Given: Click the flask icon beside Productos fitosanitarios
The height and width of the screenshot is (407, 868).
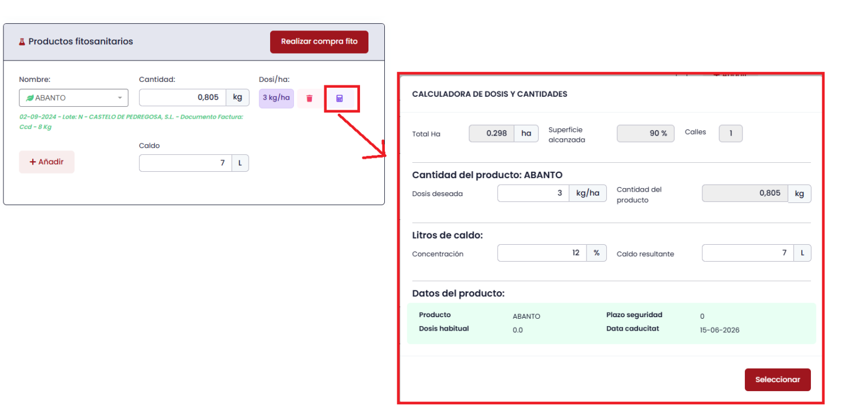Looking at the screenshot, I should [23, 42].
